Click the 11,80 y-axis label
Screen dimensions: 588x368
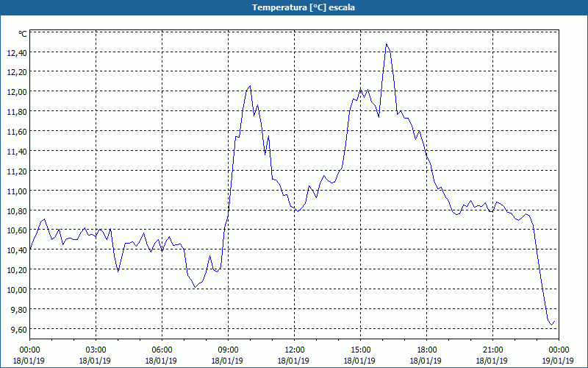click(17, 112)
